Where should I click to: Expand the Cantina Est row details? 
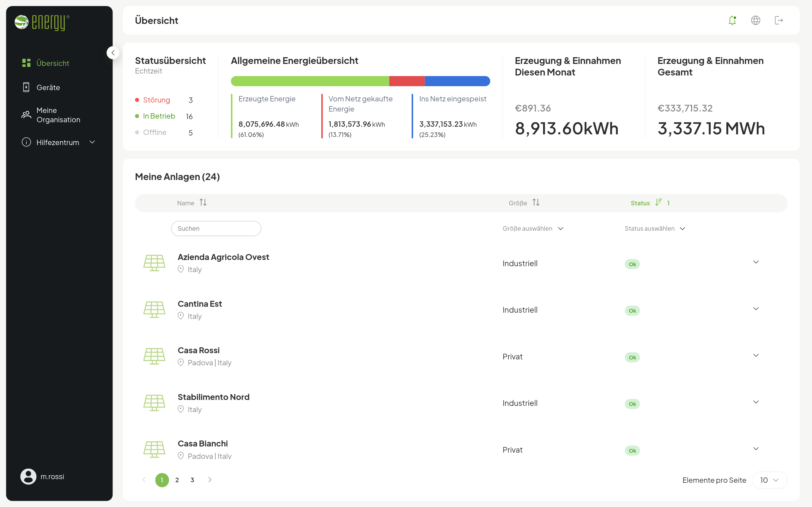(756, 308)
